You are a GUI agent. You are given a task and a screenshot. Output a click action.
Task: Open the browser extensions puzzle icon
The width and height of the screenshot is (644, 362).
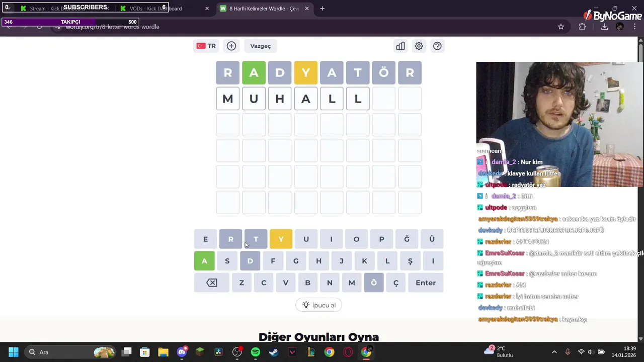tap(583, 27)
